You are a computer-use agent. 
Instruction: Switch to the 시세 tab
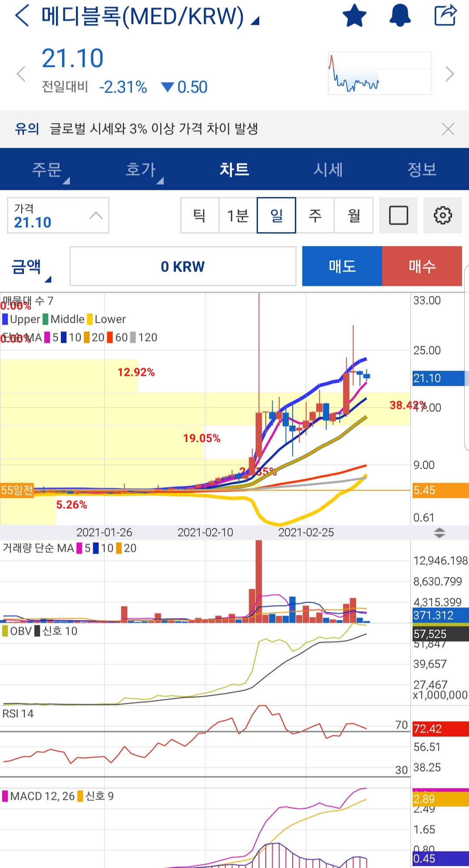[x=328, y=169]
